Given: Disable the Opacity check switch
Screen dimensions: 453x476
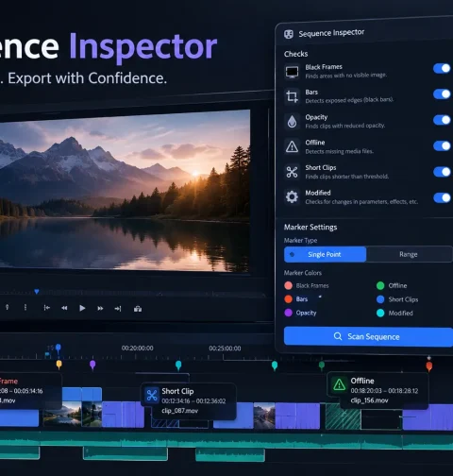Looking at the screenshot, I should pyautogui.click(x=442, y=120).
